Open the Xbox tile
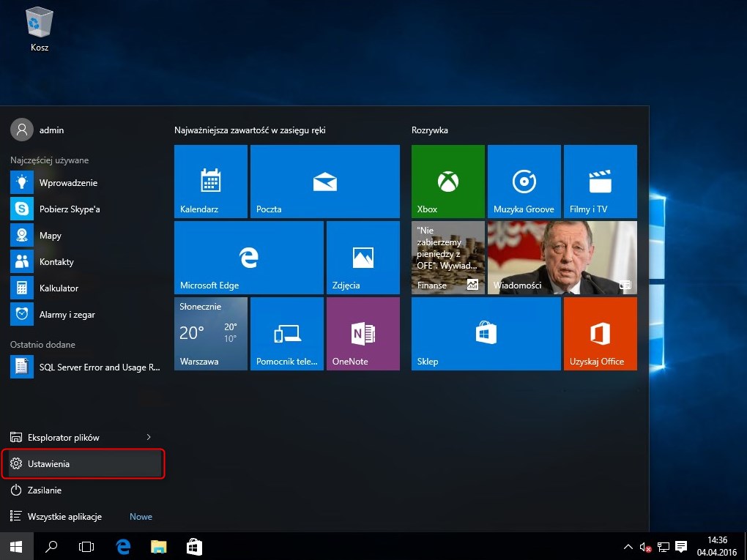 [x=447, y=182]
